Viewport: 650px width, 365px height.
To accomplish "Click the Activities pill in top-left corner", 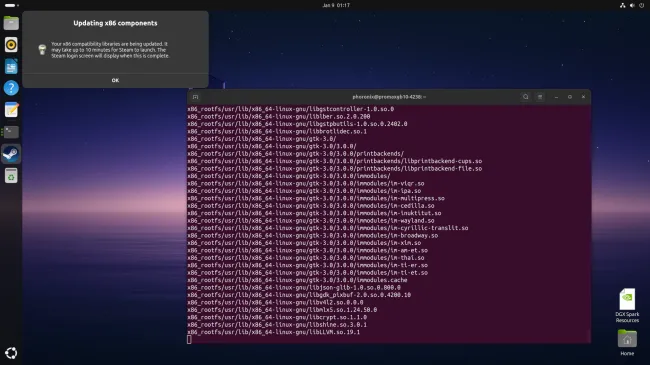I will click(x=11, y=5).
